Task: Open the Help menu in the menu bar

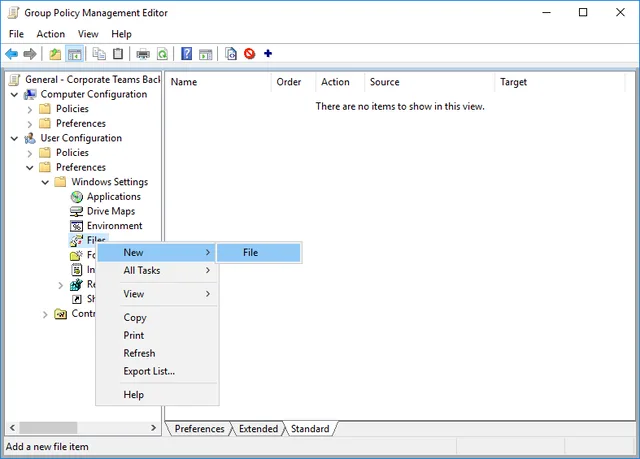Action: [121, 34]
